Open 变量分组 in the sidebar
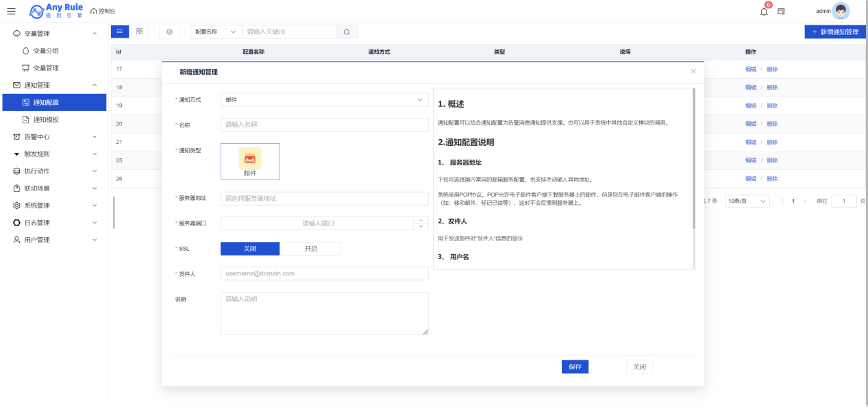 point(46,51)
